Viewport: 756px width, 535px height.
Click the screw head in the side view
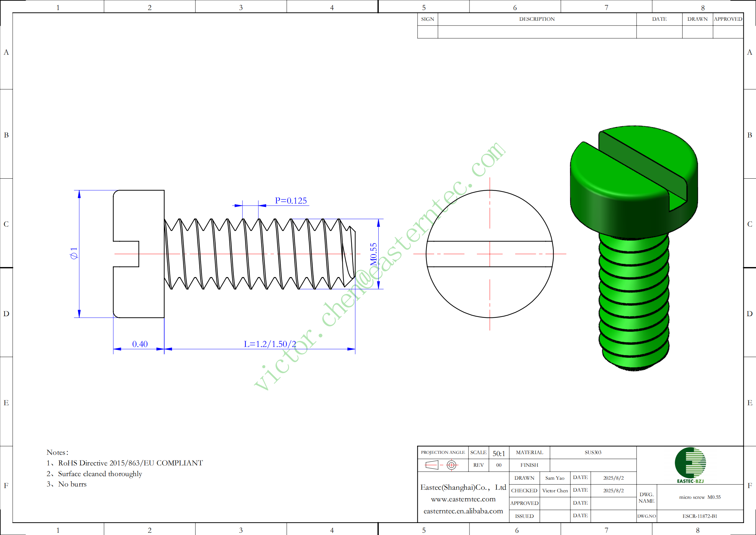[x=139, y=254]
